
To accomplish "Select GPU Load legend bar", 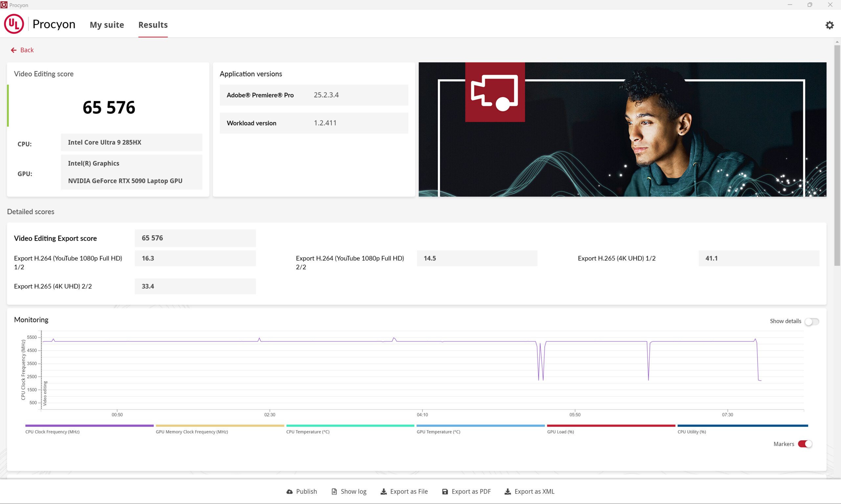I will click(x=611, y=426).
